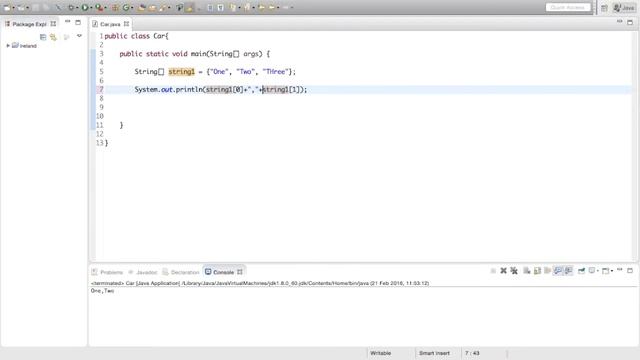This screenshot has width=640, height=360.
Task: Toggle Link with Editor in Package Explorer
Action: [53, 37]
